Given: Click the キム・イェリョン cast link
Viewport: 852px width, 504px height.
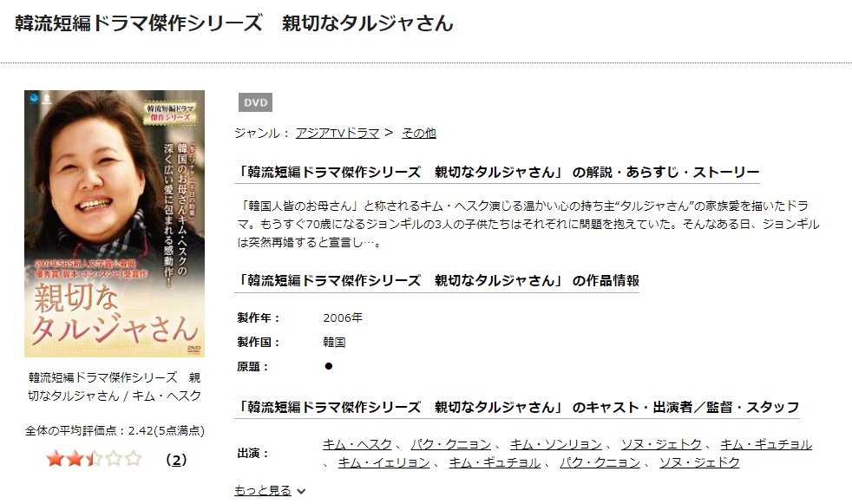Looking at the screenshot, I should (384, 462).
